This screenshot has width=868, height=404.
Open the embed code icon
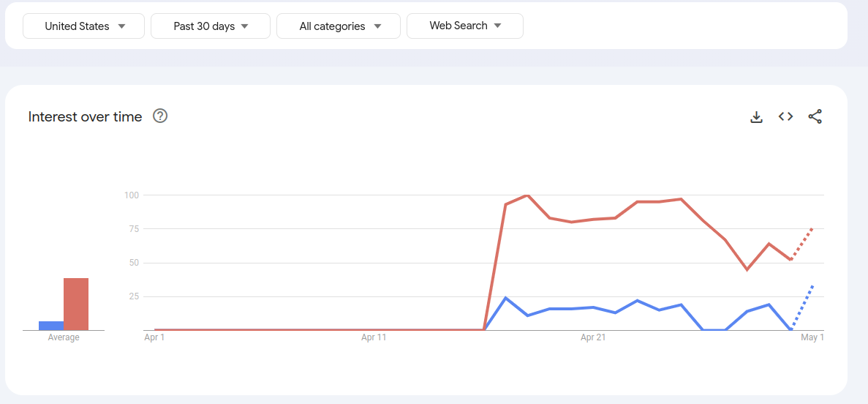pyautogui.click(x=785, y=116)
